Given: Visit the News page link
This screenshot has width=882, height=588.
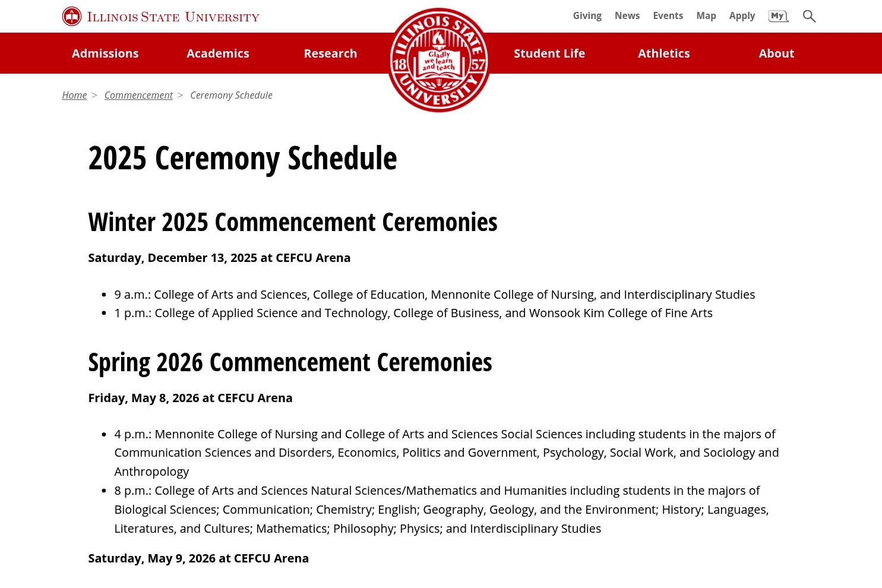Looking at the screenshot, I should pos(627,15).
